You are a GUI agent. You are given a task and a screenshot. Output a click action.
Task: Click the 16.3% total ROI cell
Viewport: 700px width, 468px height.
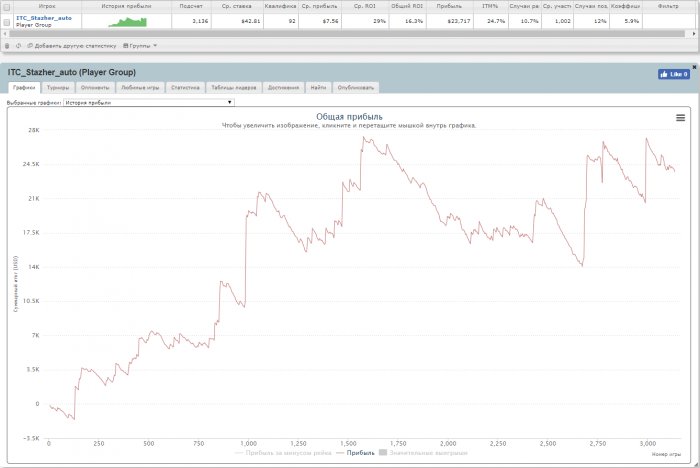(407, 21)
